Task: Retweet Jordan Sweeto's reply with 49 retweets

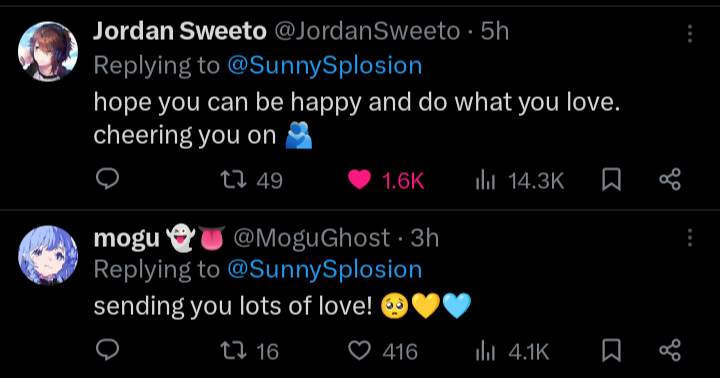Action: 252,180
